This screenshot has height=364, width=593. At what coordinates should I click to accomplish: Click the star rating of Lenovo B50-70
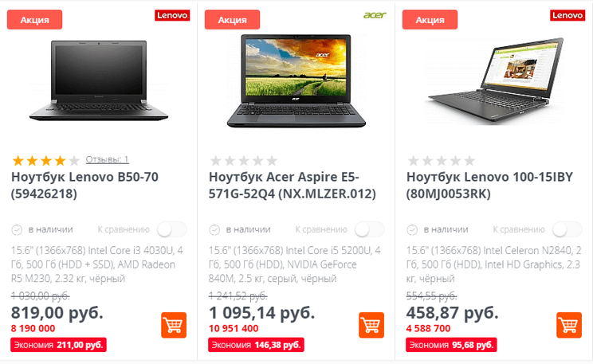[x=46, y=161]
